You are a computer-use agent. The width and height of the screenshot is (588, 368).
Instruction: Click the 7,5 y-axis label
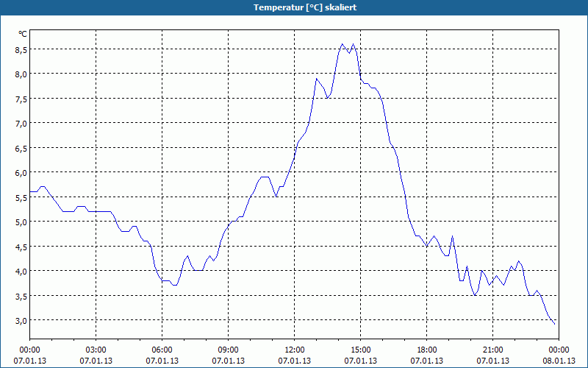[x=21, y=99]
